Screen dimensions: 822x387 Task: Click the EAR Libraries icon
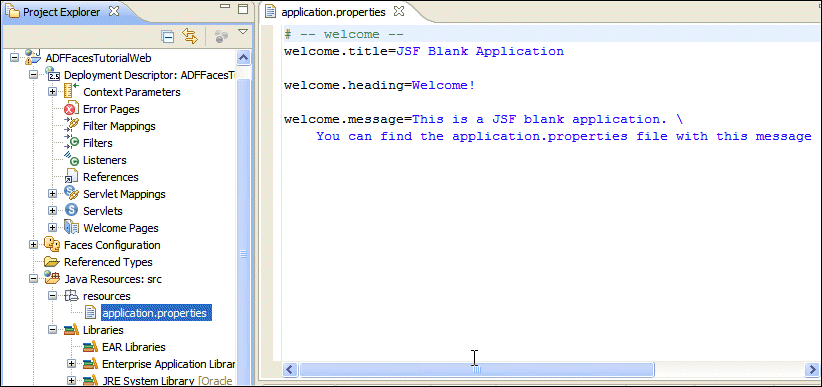click(x=90, y=347)
